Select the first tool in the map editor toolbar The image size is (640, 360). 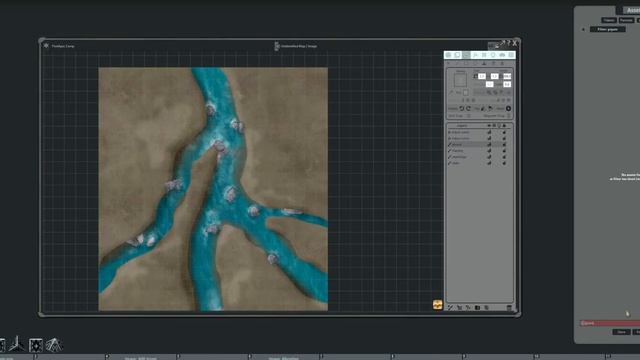[x=449, y=55]
